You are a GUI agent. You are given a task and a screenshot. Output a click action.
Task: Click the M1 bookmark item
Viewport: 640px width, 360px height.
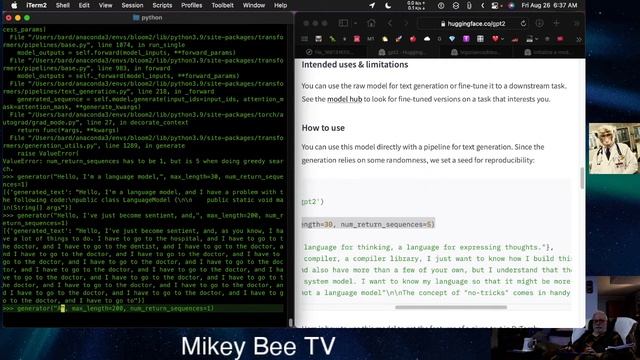click(x=370, y=39)
